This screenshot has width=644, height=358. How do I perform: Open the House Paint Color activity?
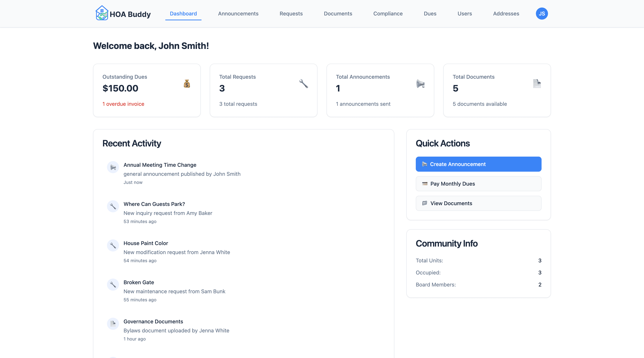pos(146,243)
